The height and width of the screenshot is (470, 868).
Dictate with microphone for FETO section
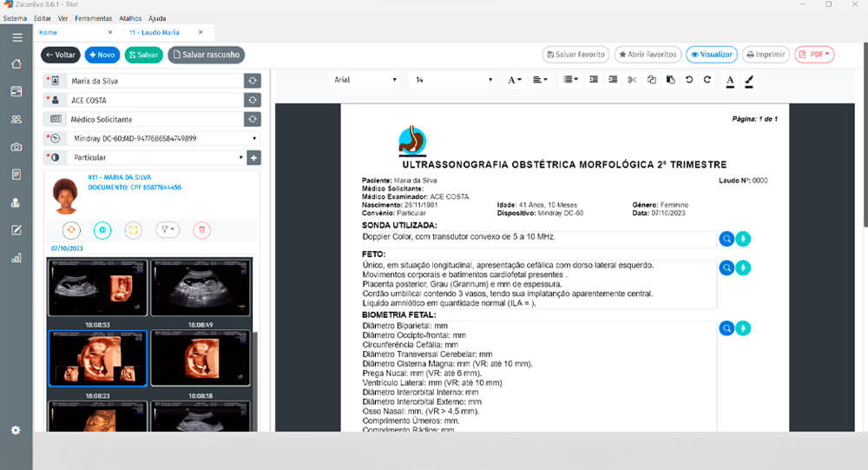(x=743, y=268)
